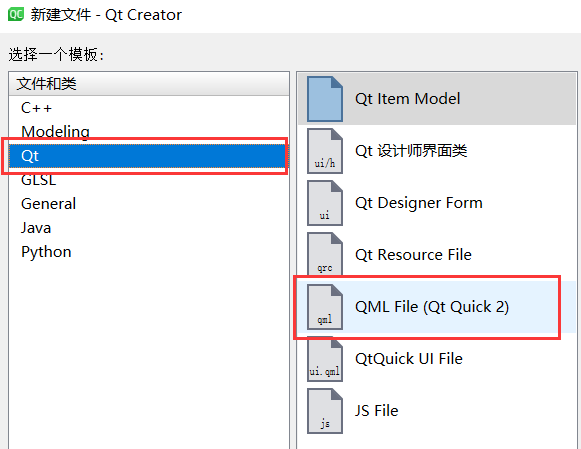Select the General category
This screenshot has height=449, width=581.
click(x=149, y=204)
